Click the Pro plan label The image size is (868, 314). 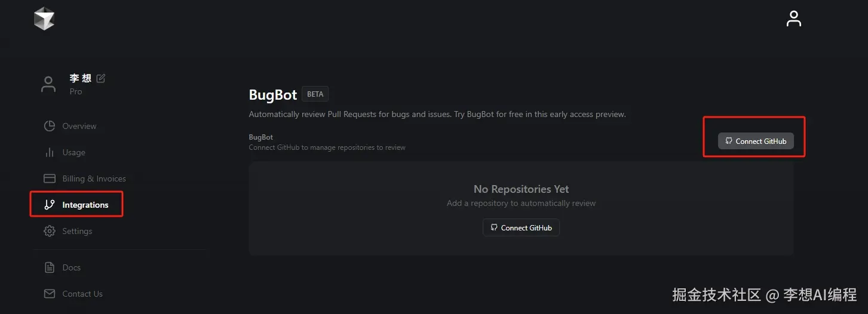[76, 91]
